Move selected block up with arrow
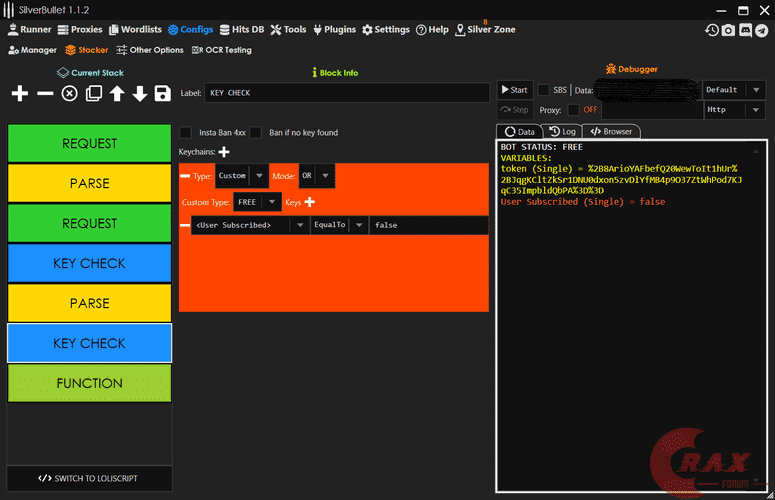The width and height of the screenshot is (775, 500). [117, 93]
